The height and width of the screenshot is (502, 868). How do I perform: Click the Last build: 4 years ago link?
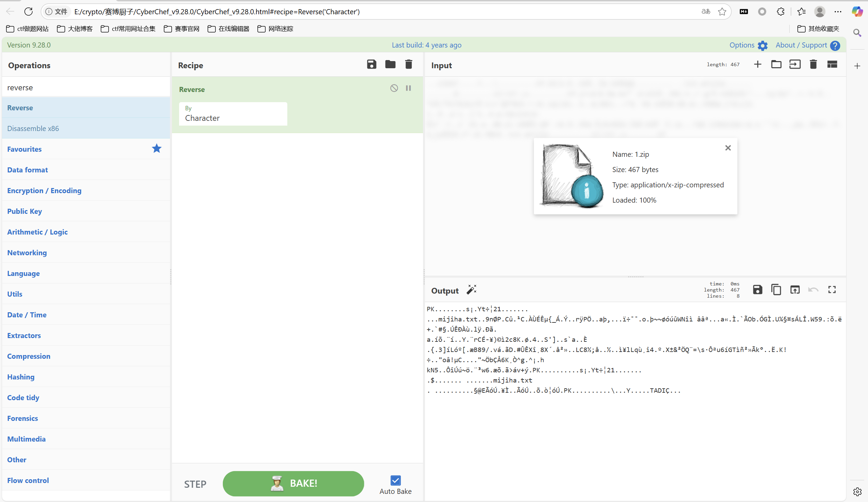click(426, 45)
